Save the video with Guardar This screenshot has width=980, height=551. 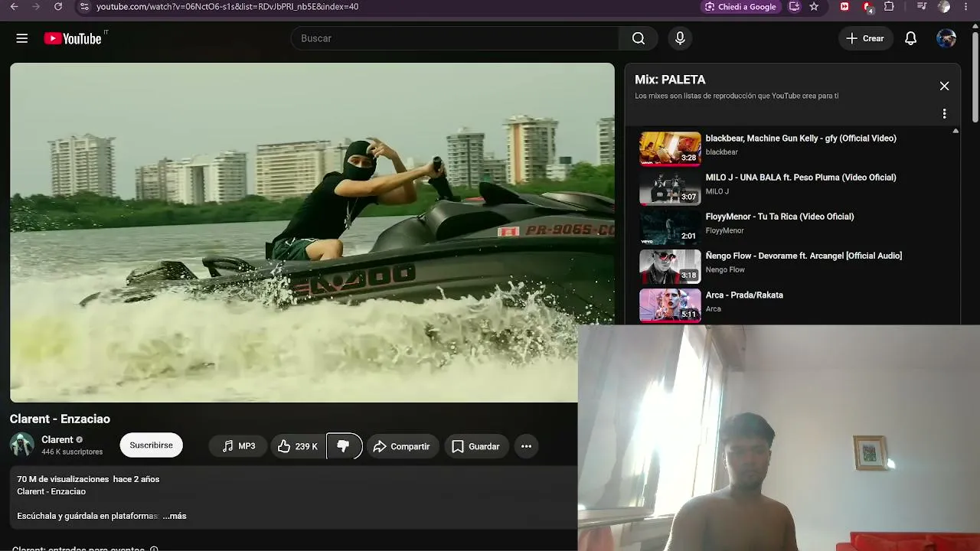click(475, 446)
